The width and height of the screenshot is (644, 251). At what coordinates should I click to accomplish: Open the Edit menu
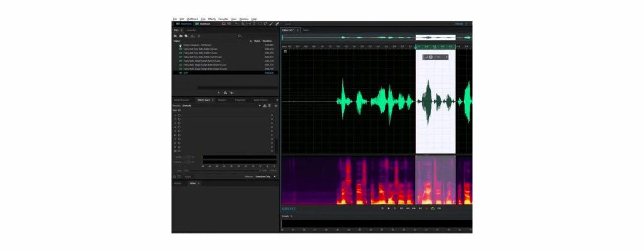click(x=182, y=19)
